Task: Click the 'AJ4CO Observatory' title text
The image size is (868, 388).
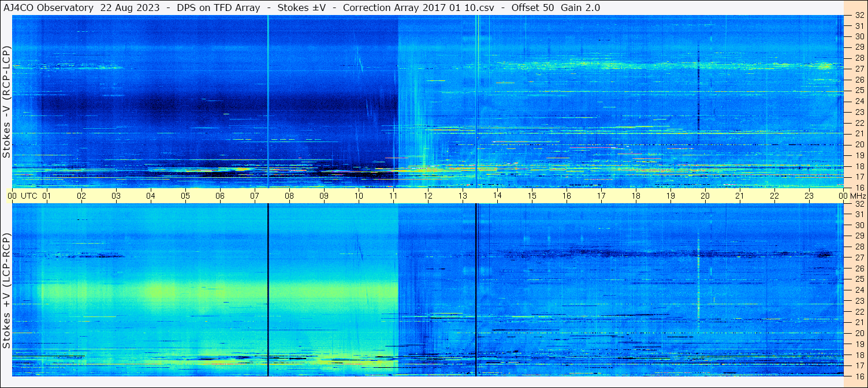Action: click(49, 8)
